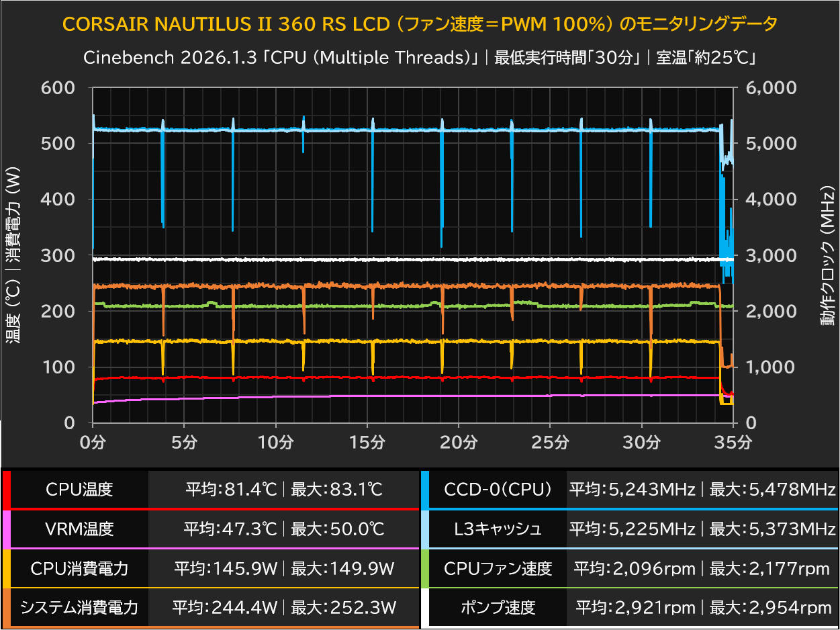
Task: Select the CPUファン速度 legend label
Action: coord(498,569)
